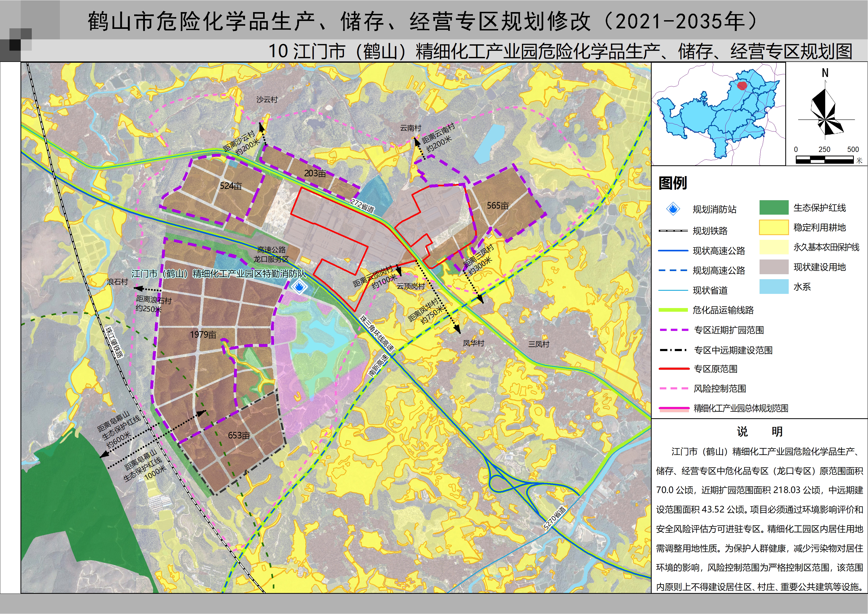Click the 沙云村 village label

[267, 100]
